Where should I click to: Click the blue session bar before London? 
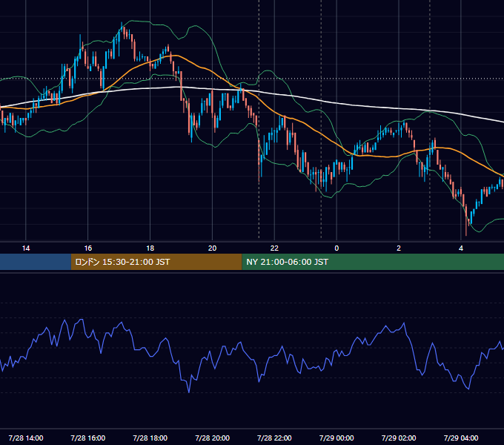36,262
